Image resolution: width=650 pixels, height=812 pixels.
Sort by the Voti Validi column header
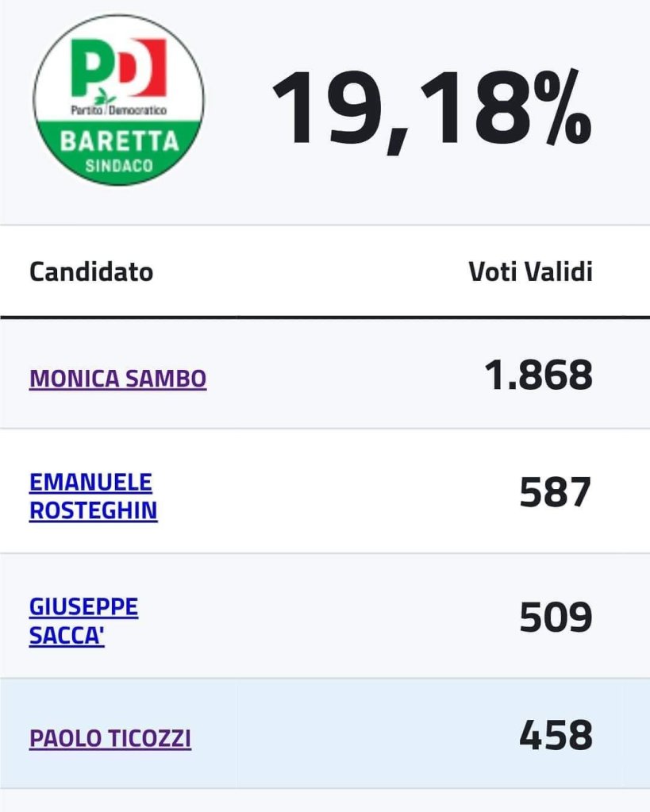pos(530,272)
